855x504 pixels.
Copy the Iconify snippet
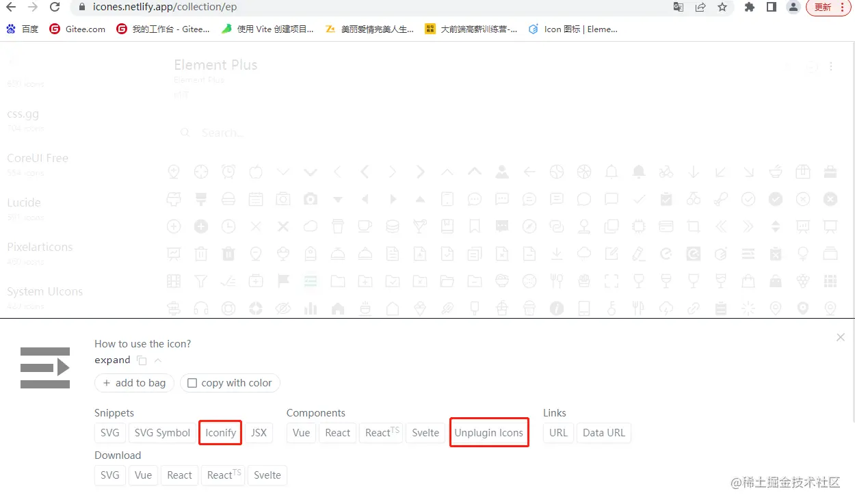point(220,433)
